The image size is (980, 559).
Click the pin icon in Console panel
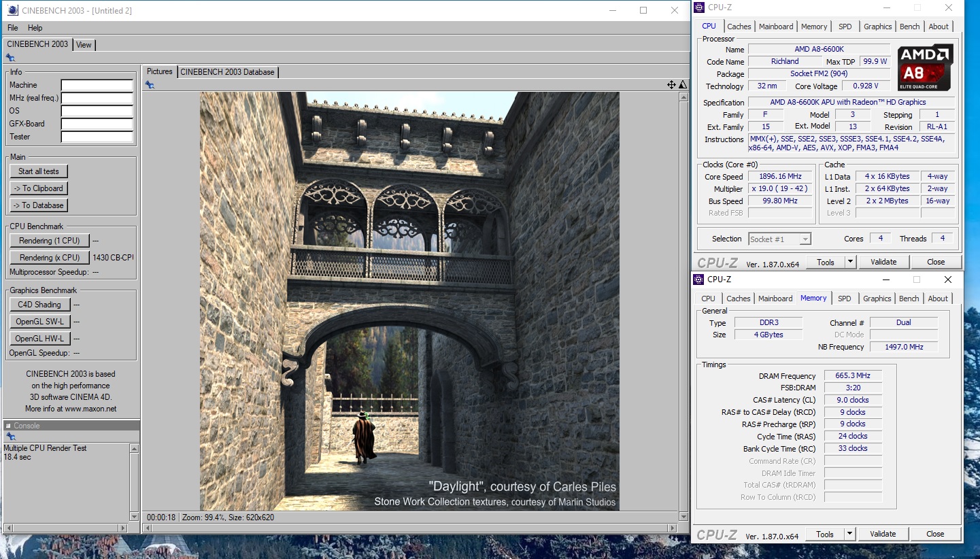pyautogui.click(x=10, y=437)
